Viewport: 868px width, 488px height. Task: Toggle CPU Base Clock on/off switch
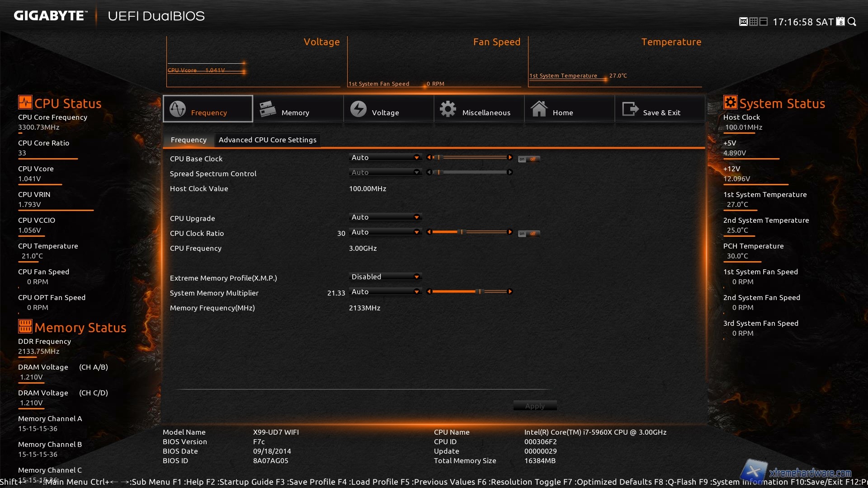coord(528,159)
